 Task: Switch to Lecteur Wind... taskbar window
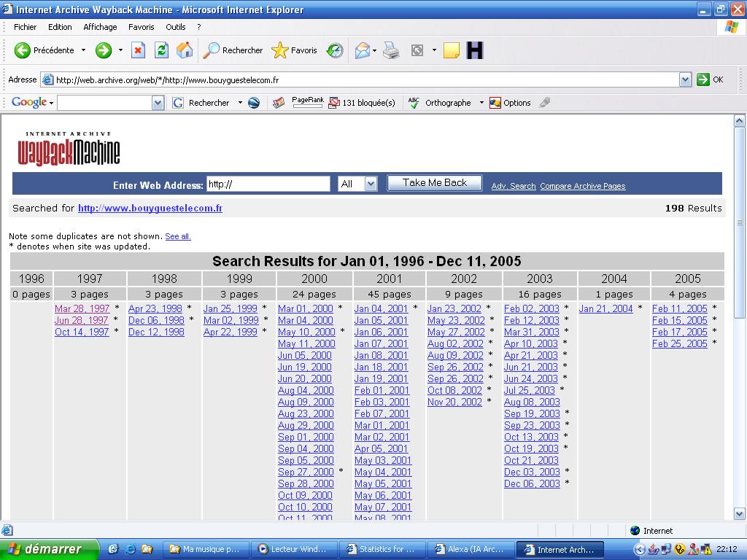[x=293, y=549]
